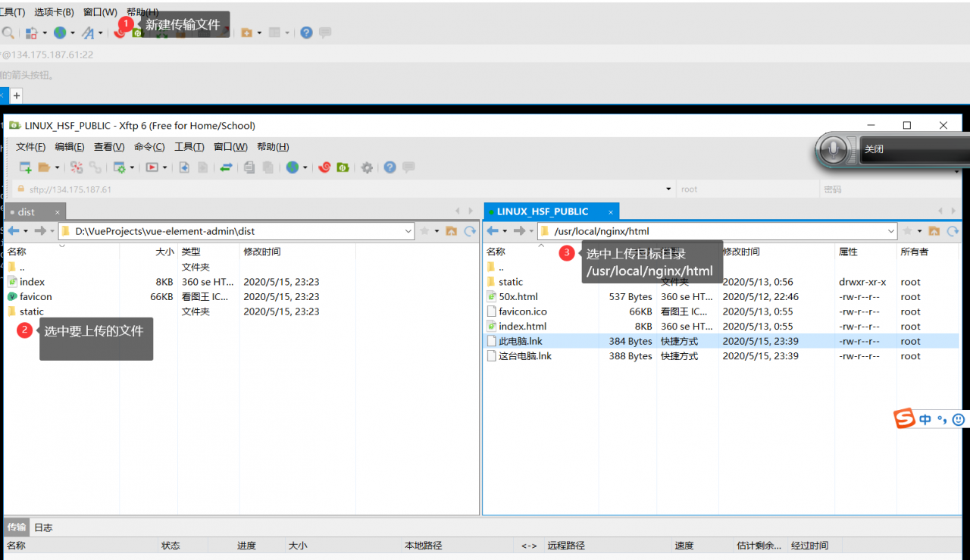970x560 pixels.
Task: Click the blue help question mark in Xftp toolbar
Action: pos(390,167)
